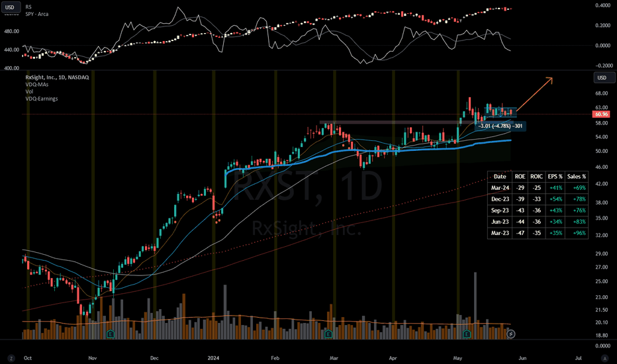
Task: Click the 25.00 price axis label
Action: point(602,281)
